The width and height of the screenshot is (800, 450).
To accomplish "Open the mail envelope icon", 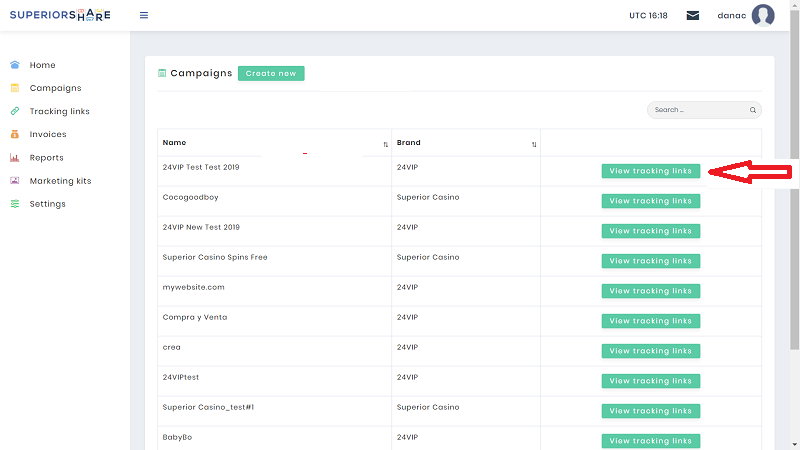I will coord(693,15).
